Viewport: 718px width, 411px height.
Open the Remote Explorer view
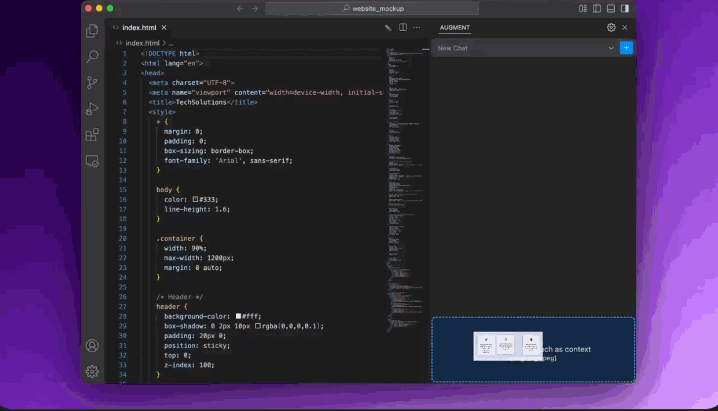(92, 160)
